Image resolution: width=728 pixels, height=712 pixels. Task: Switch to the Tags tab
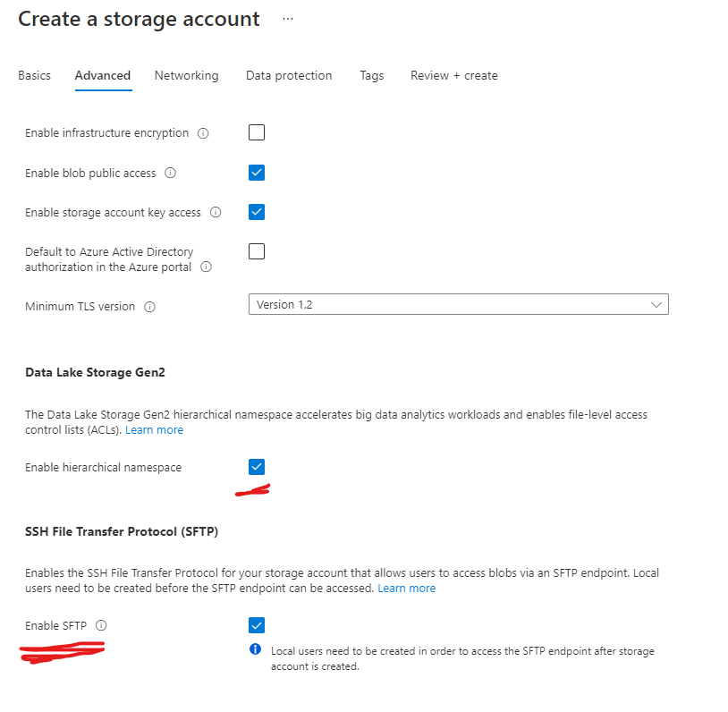[x=371, y=75]
